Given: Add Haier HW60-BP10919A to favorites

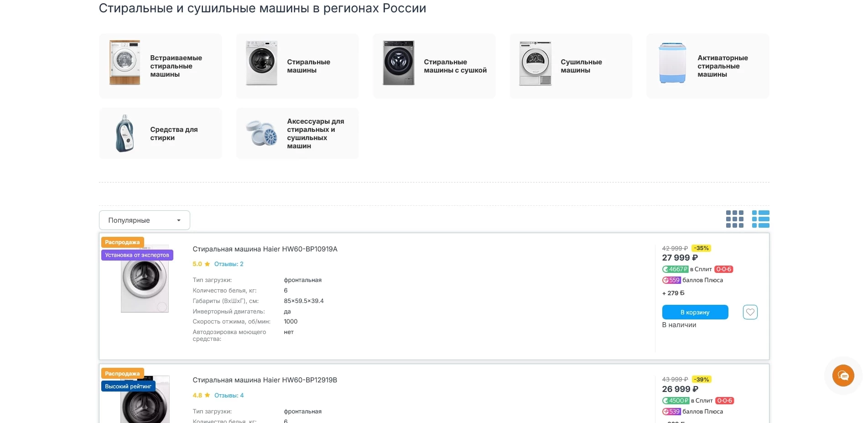Looking at the screenshot, I should (750, 312).
